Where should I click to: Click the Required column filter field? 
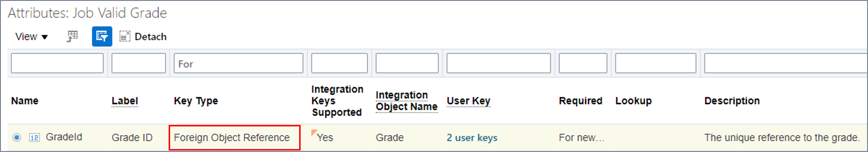point(583,63)
